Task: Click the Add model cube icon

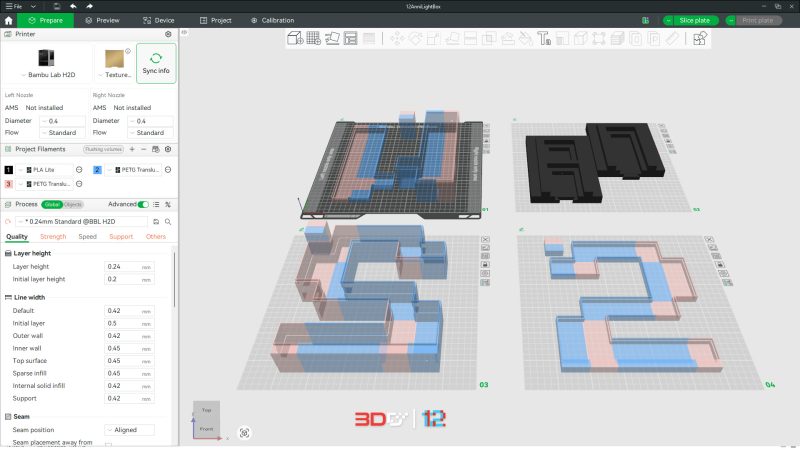Action: point(295,39)
